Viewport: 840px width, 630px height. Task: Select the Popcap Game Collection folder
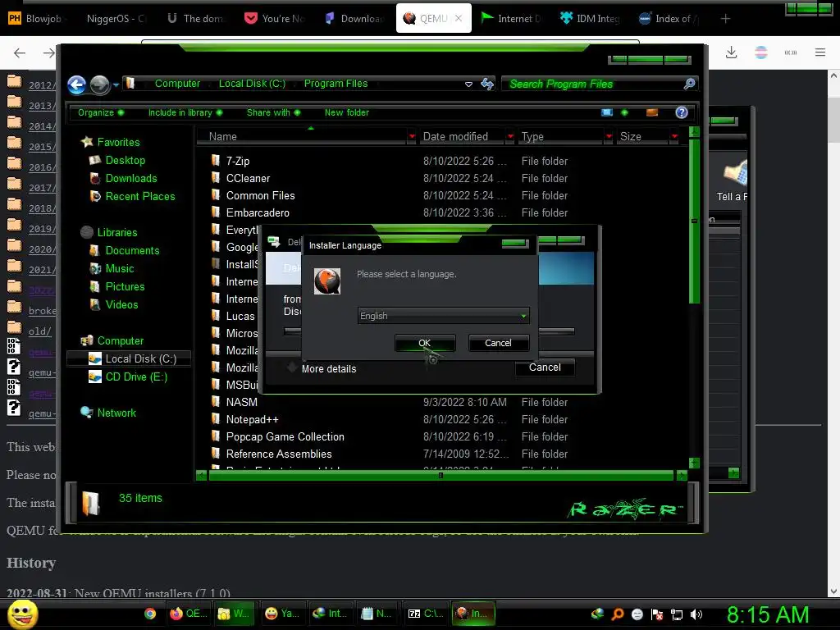point(285,436)
